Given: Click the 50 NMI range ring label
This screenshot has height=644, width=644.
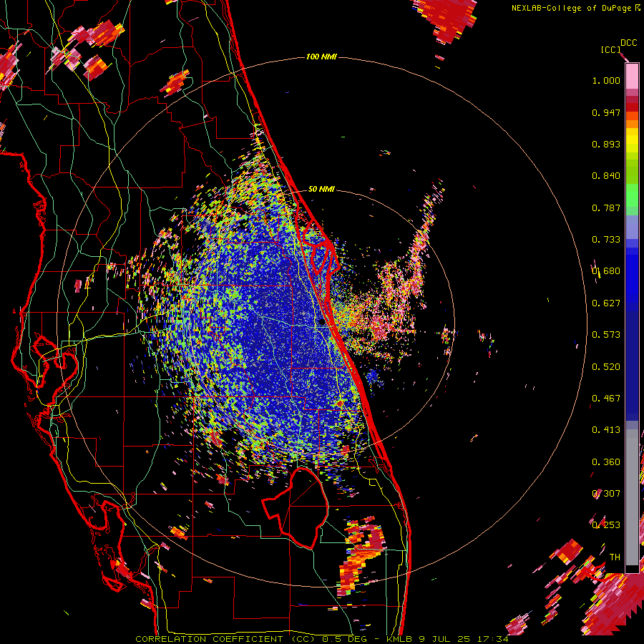Looking at the screenshot, I should pyautogui.click(x=321, y=190).
